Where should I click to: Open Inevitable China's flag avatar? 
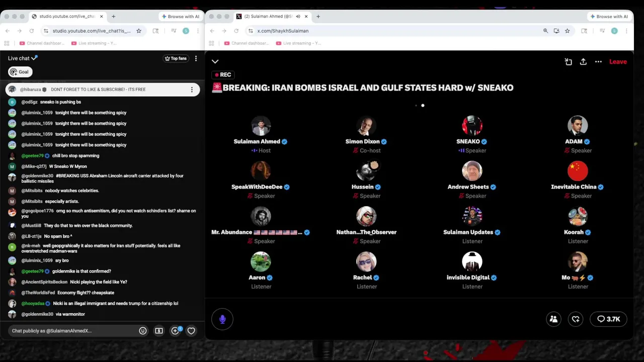(578, 171)
